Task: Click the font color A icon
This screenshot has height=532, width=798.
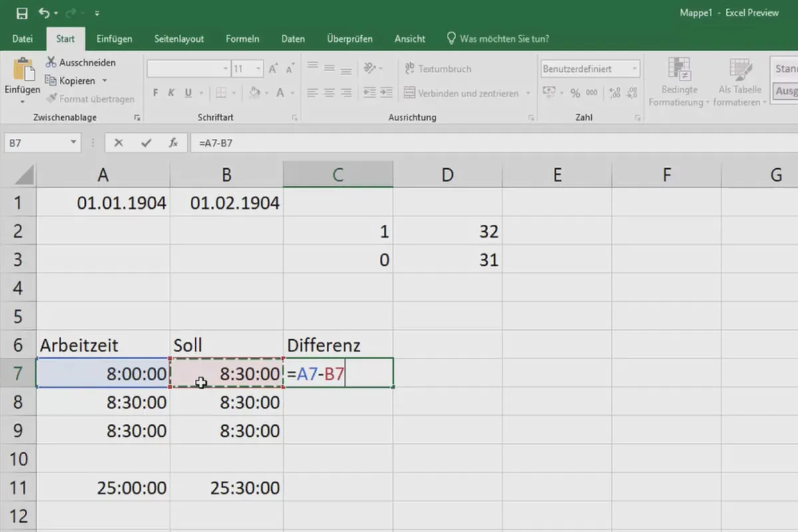Action: [281, 93]
